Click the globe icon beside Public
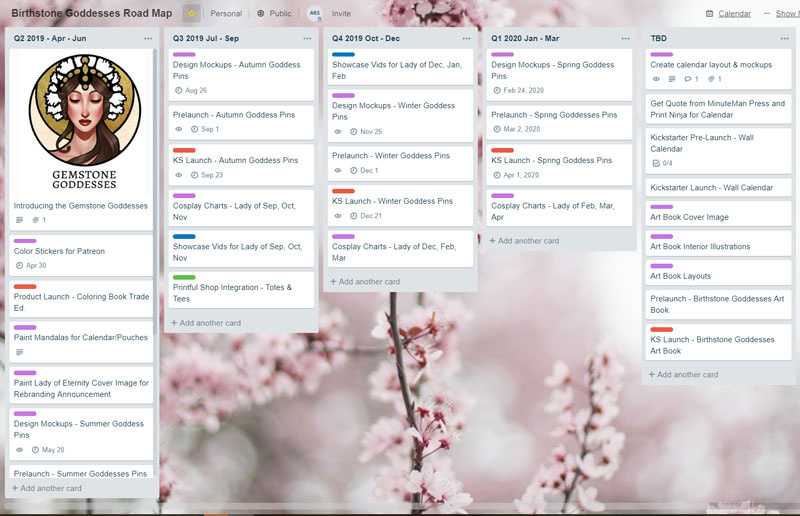The height and width of the screenshot is (516, 800). (x=261, y=14)
